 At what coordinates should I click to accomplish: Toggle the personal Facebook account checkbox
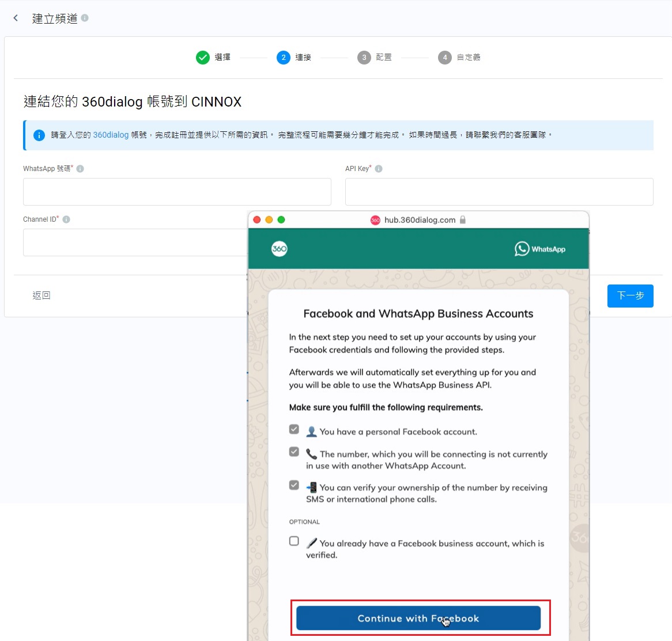[294, 429]
